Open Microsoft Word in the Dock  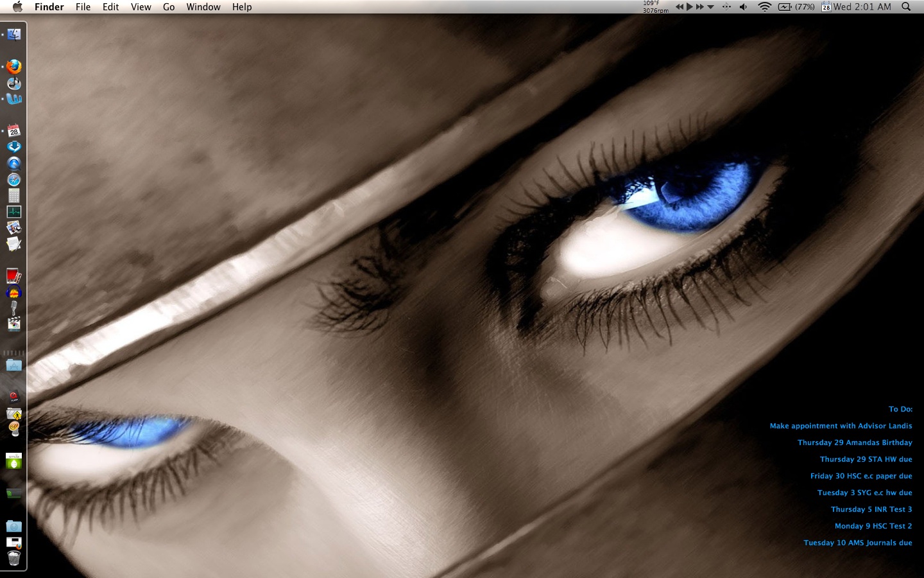point(13,99)
